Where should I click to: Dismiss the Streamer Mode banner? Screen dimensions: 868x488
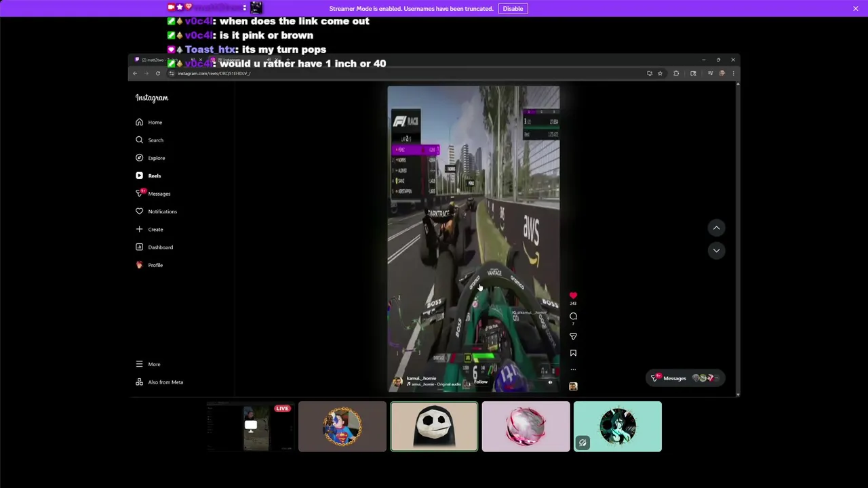point(856,9)
